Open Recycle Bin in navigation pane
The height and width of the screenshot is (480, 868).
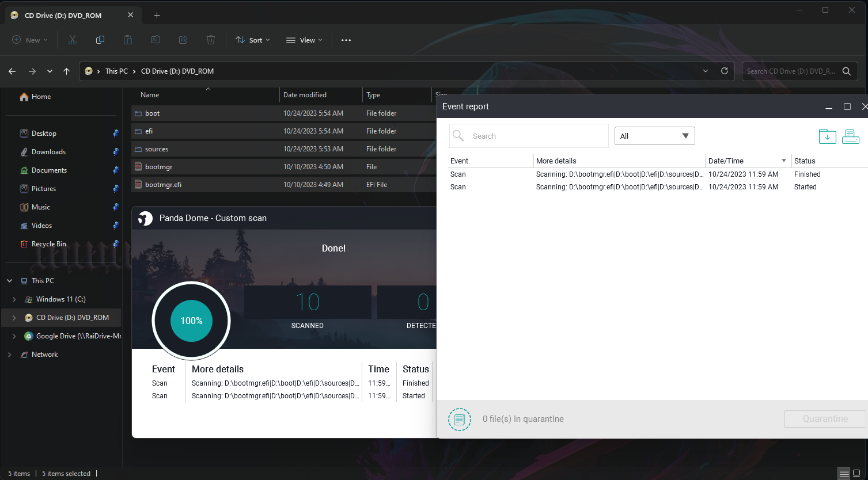coord(48,244)
